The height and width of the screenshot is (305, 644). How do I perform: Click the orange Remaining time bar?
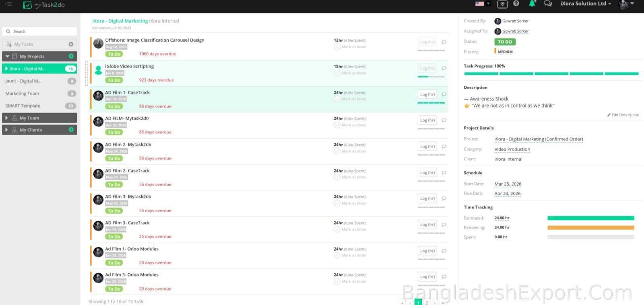tap(591, 227)
